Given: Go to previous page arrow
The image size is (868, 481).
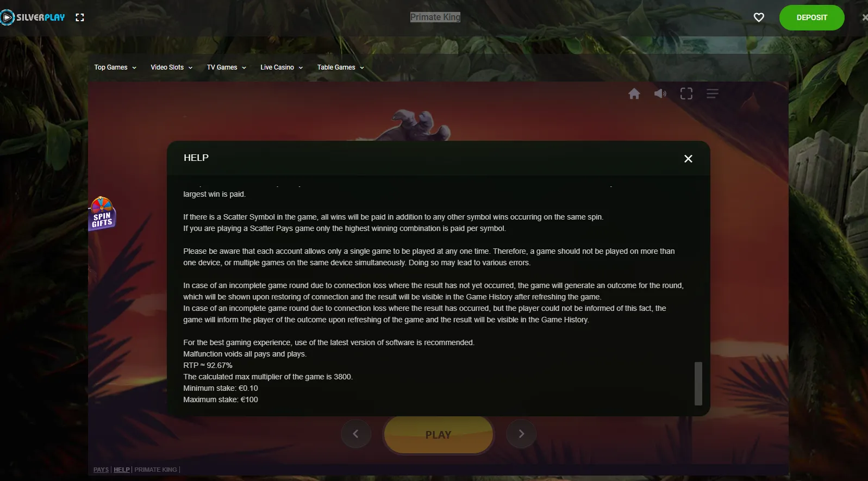Looking at the screenshot, I should tap(356, 434).
